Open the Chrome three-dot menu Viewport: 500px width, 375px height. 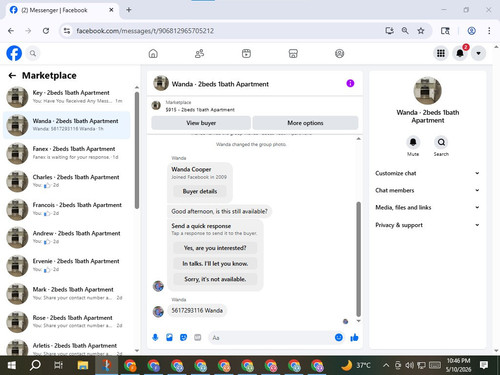(489, 31)
